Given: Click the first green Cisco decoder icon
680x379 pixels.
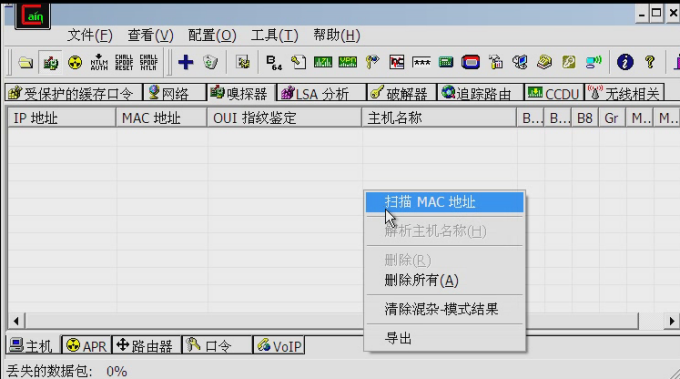Looking at the screenshot, I should tap(323, 62).
